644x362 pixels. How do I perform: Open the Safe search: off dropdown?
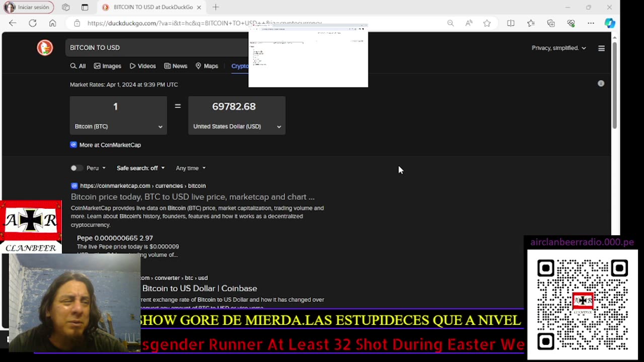coord(141,168)
